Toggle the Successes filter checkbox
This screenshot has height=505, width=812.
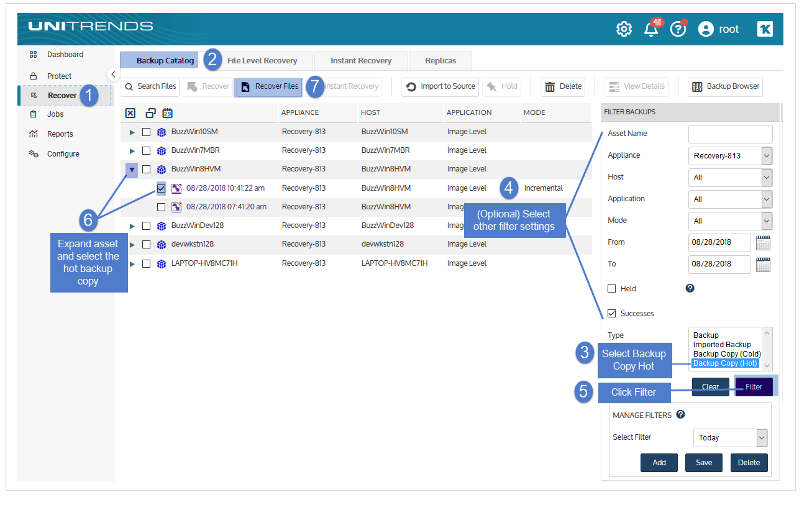611,314
